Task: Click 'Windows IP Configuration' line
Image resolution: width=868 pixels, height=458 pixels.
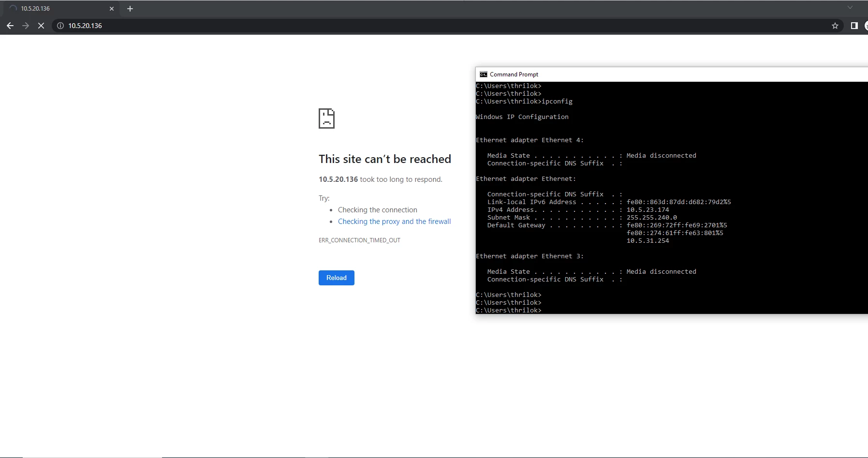Action: coord(522,117)
